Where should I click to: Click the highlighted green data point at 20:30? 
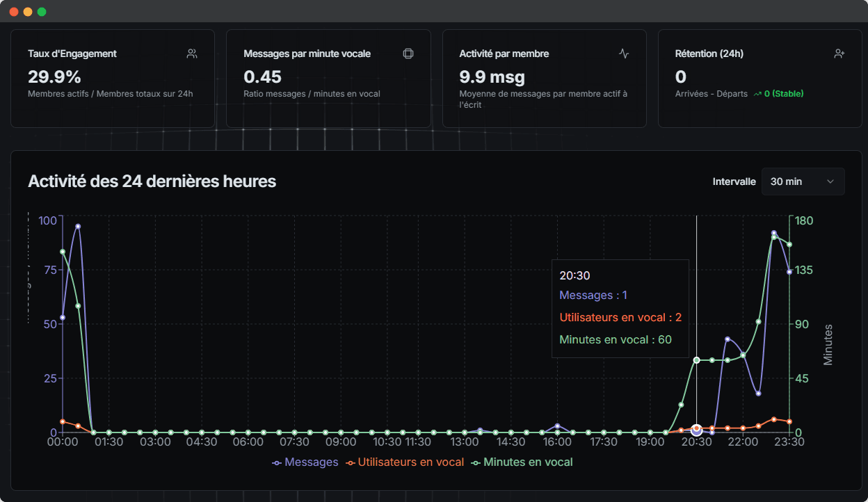[x=696, y=359]
